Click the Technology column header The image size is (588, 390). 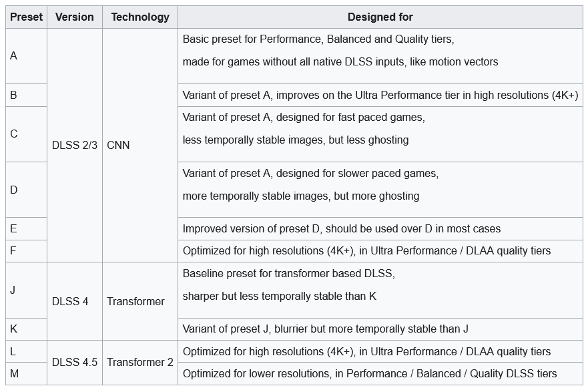tap(140, 17)
